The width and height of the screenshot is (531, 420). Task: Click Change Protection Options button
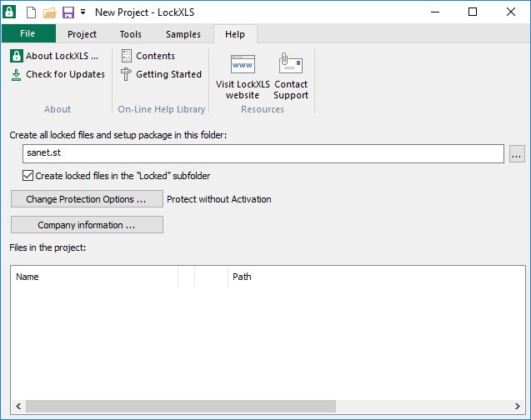[x=87, y=199]
